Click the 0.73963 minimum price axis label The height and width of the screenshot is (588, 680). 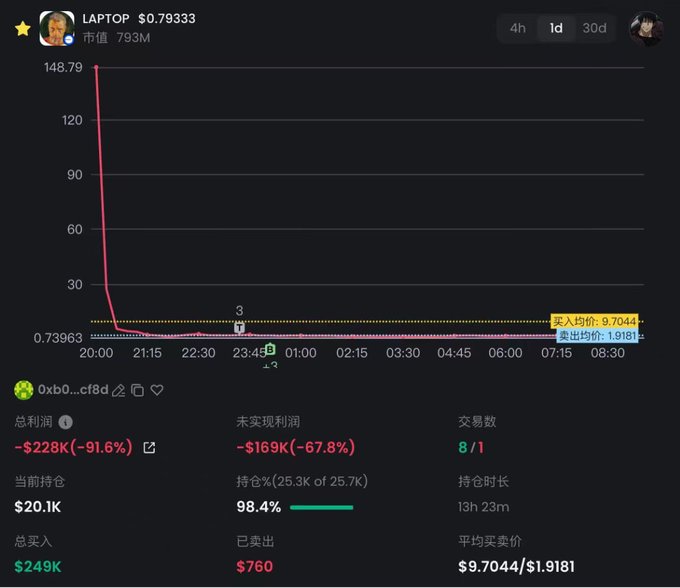pyautogui.click(x=58, y=338)
